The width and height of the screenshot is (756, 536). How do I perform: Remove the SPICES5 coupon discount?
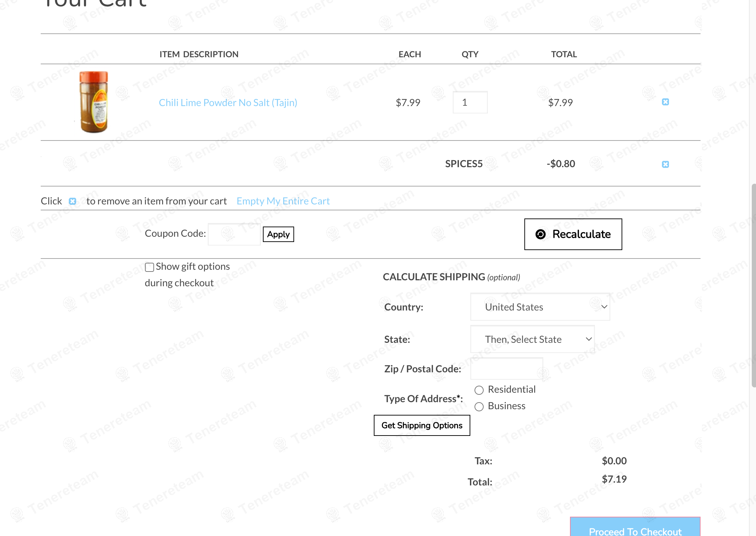click(x=665, y=164)
